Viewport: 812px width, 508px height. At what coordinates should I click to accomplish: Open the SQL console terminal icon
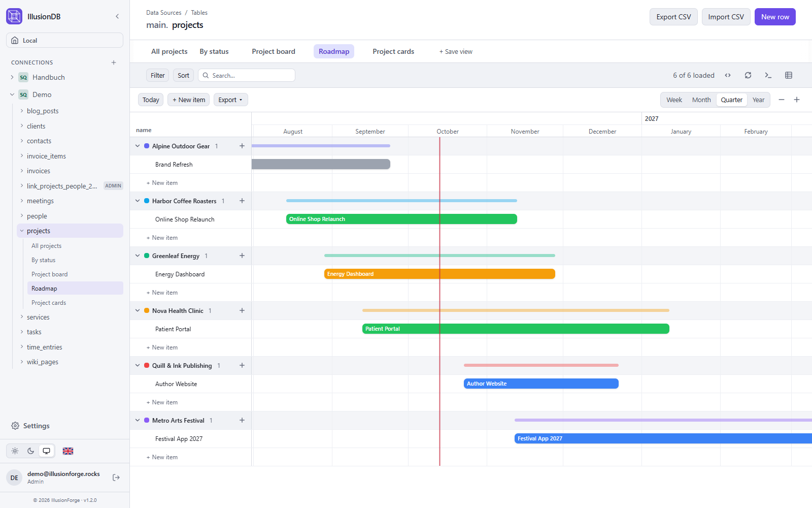768,75
